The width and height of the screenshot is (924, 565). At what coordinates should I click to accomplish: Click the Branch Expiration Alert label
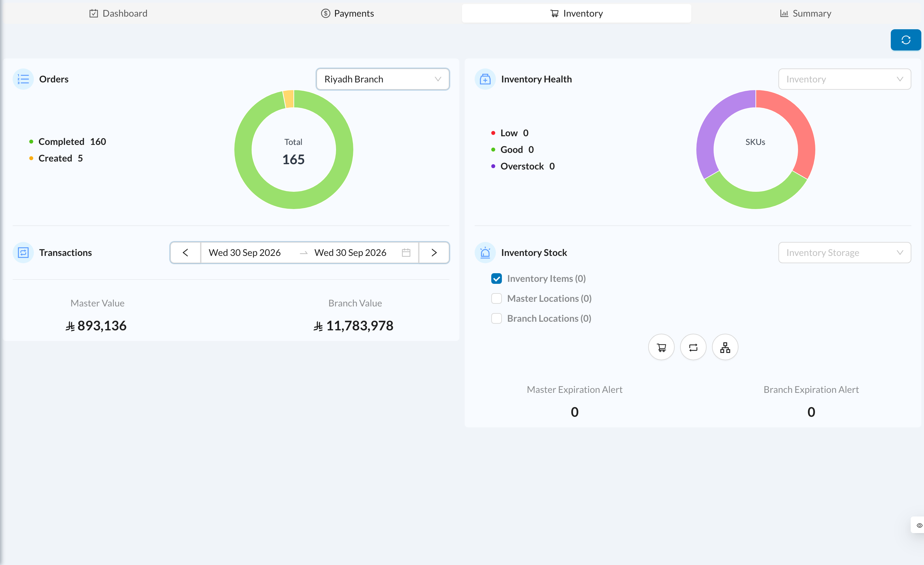click(x=811, y=390)
